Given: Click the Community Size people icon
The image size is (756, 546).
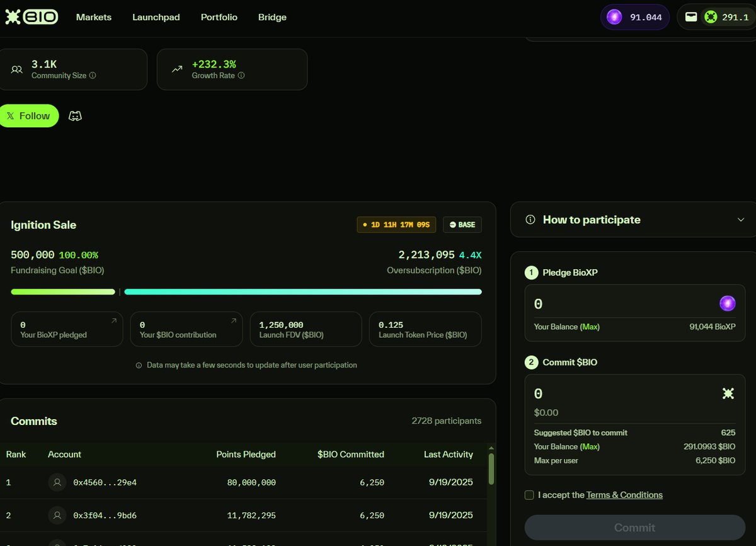Looking at the screenshot, I should pyautogui.click(x=17, y=69).
